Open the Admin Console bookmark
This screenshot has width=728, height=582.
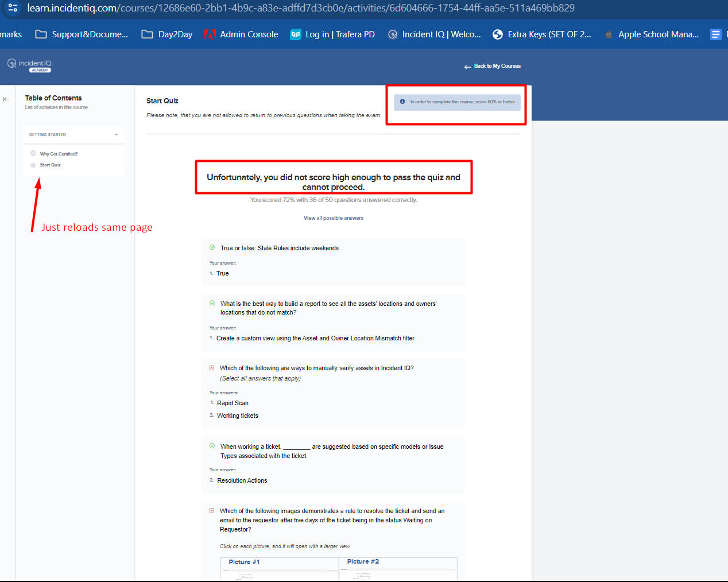pyautogui.click(x=241, y=34)
